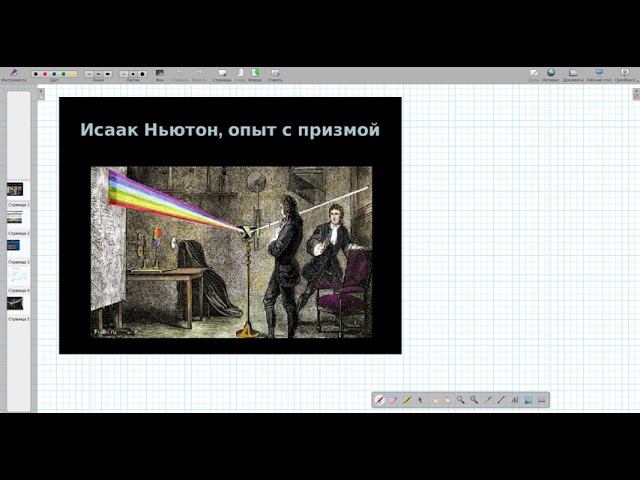Open Страница 4 thumbnail
Screen dimensions: 640x480
[x=18, y=275]
